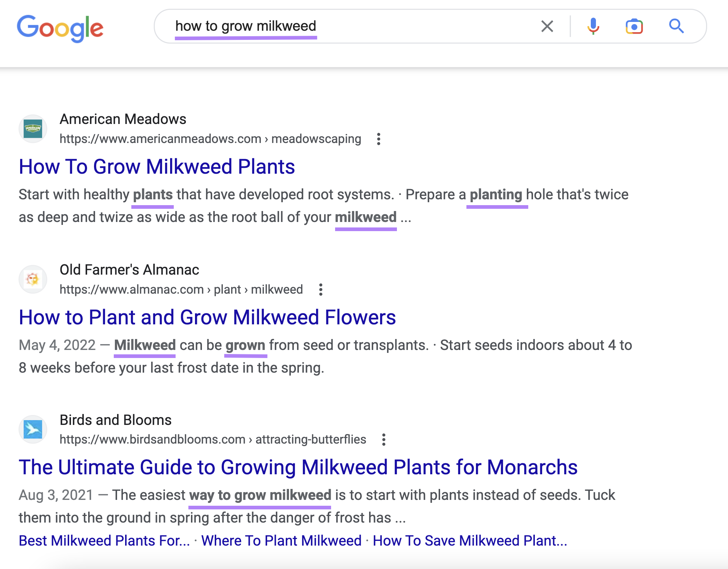The width and height of the screenshot is (728, 569).
Task: Click the Old Farmer's Almanac favicon icon
Action: [x=33, y=279]
